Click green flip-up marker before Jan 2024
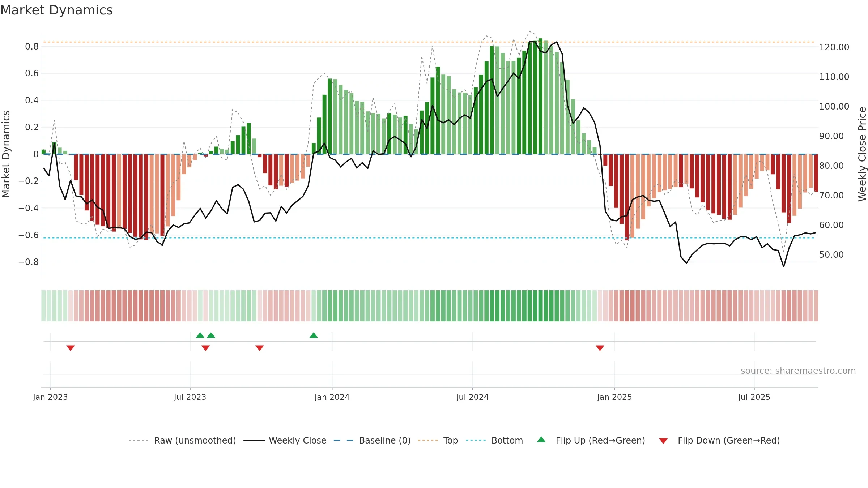868x488 pixels. point(314,335)
